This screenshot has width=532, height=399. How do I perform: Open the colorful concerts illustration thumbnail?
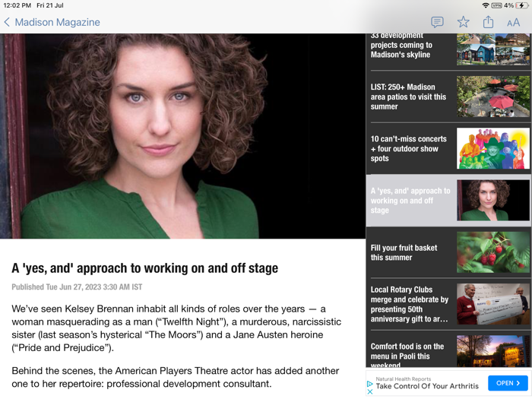tap(493, 148)
